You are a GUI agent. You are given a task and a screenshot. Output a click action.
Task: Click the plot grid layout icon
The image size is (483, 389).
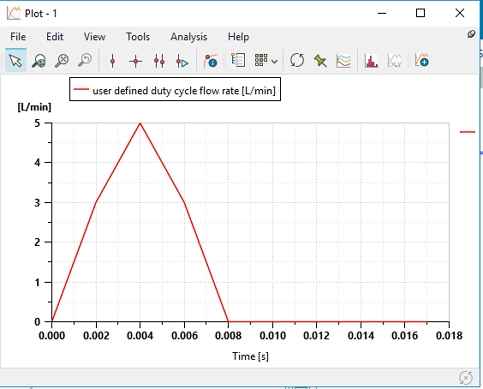(x=261, y=60)
